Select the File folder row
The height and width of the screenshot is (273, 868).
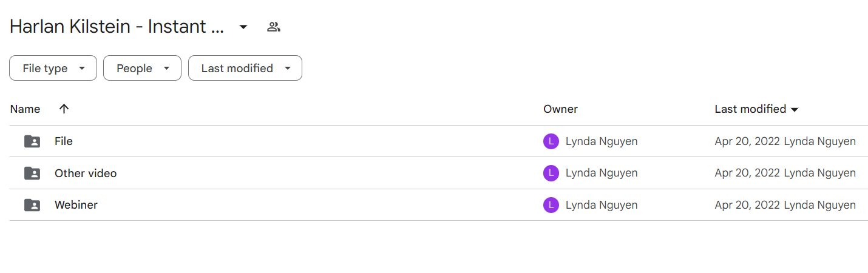[439, 141]
